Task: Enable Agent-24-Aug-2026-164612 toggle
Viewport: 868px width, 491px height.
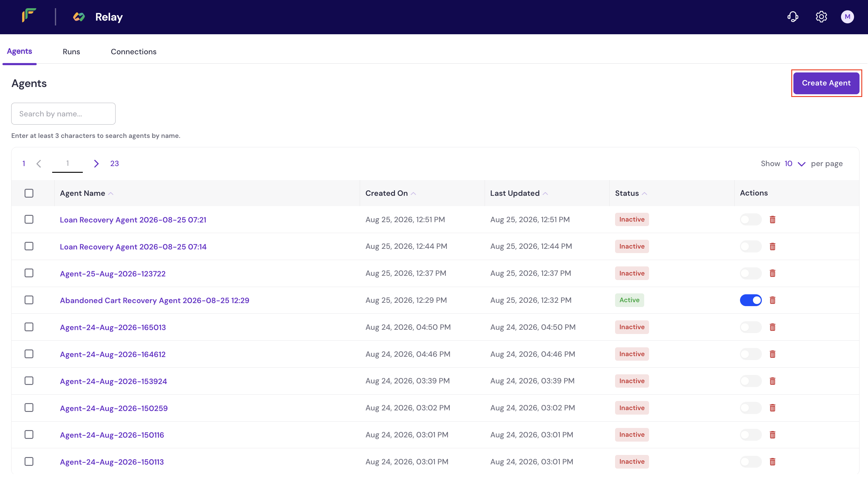Action: (751, 354)
